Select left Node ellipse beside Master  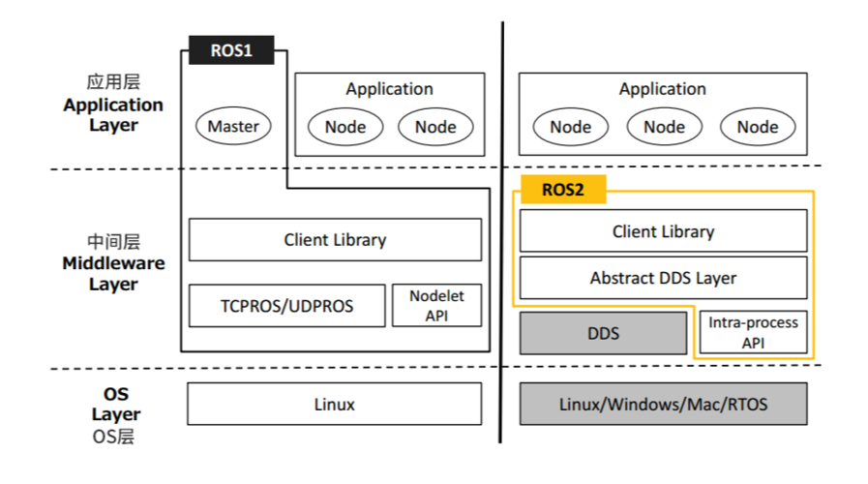click(x=345, y=127)
